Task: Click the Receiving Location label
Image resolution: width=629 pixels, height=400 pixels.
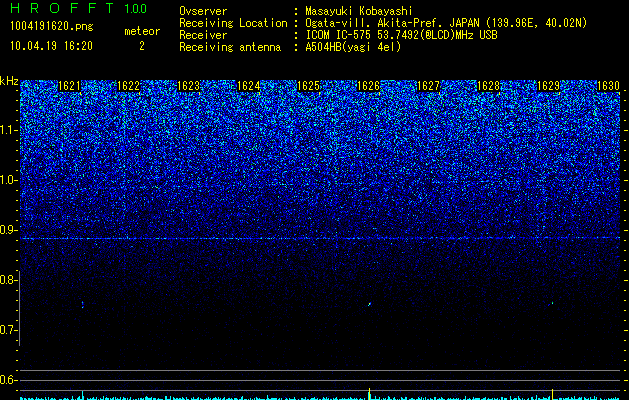Action: [233, 23]
